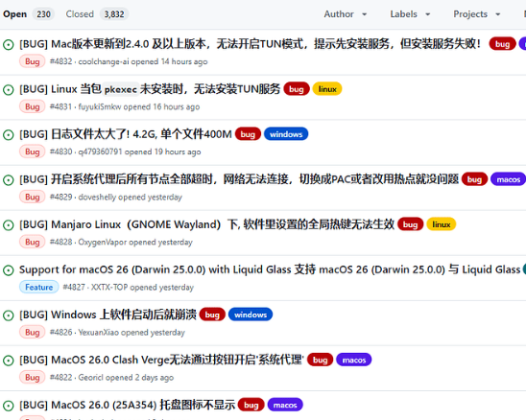The height and width of the screenshot is (420, 526).
Task: Filter by windows label on 日志文件 issue
Action: (x=286, y=134)
